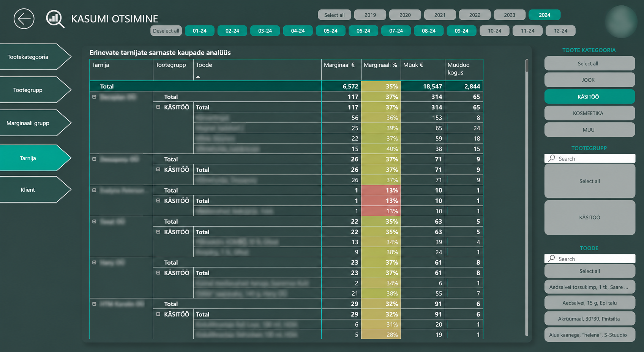Collapse the first supplier row
This screenshot has height=352, width=644.
click(94, 97)
